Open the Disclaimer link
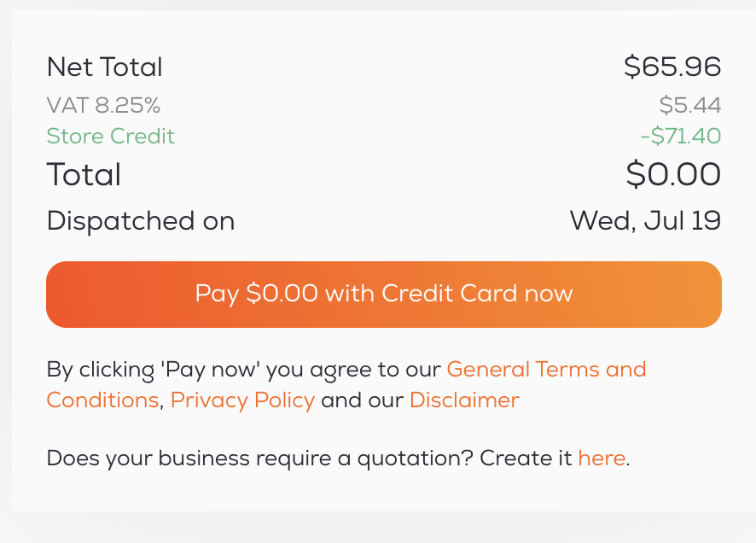 [464, 400]
